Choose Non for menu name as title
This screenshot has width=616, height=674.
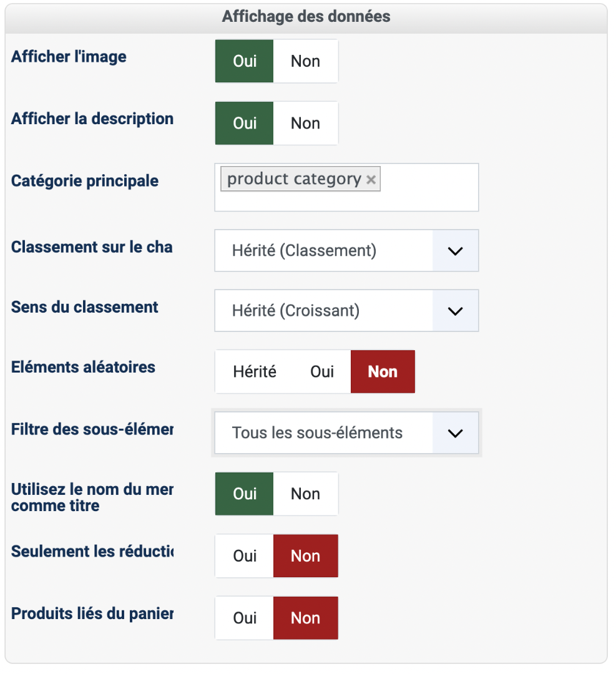point(305,494)
